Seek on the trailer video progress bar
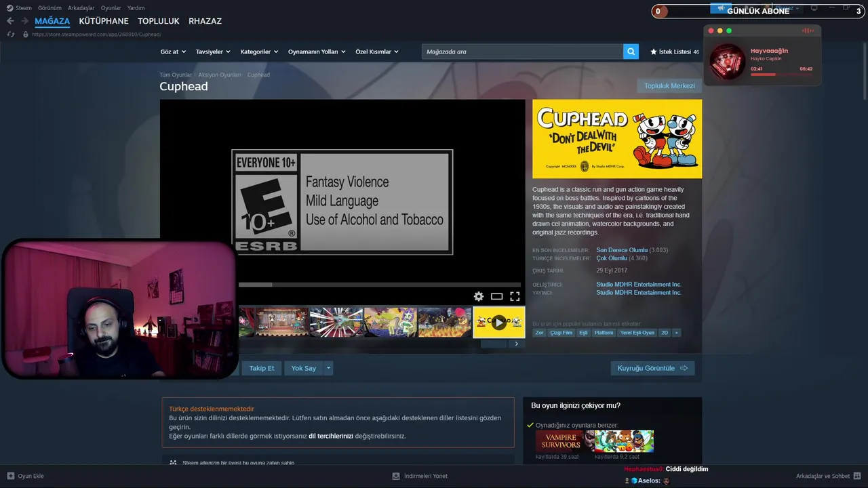The width and height of the screenshot is (868, 488). (x=380, y=285)
